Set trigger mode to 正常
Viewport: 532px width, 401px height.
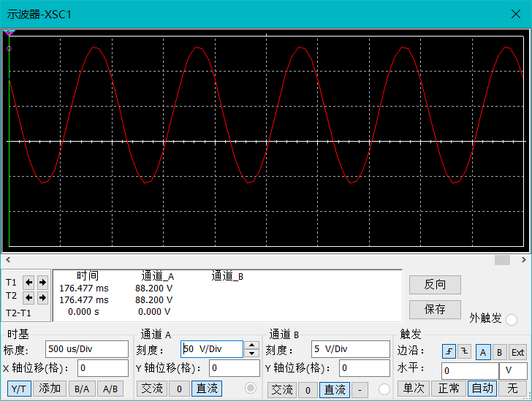coord(448,389)
